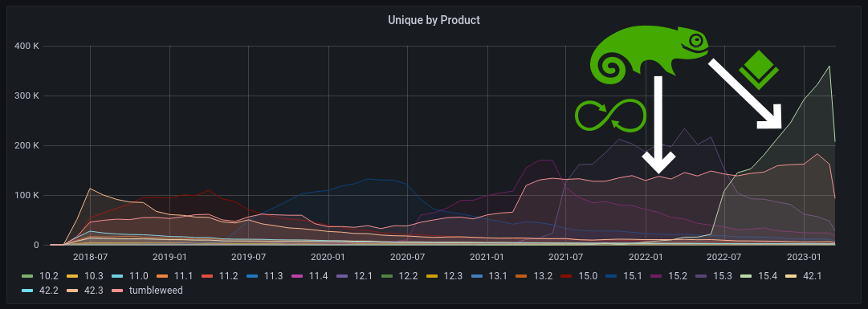Click the 2019-07 x-axis label
Screen dimensions: 868x309
point(249,257)
